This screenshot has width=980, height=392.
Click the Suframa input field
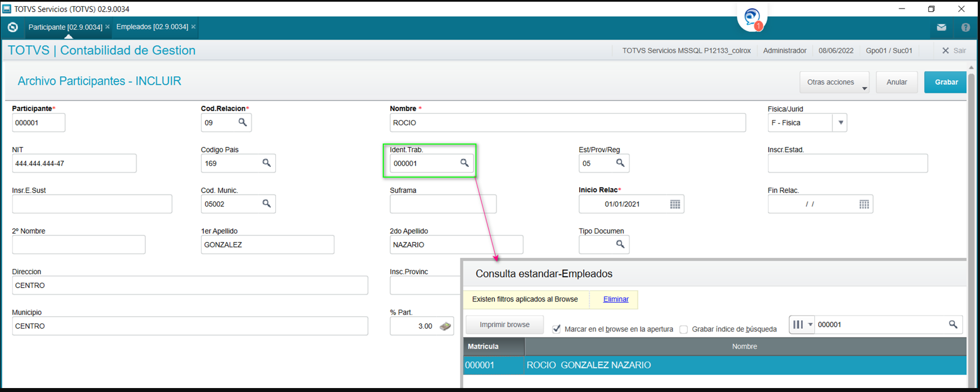pos(443,204)
